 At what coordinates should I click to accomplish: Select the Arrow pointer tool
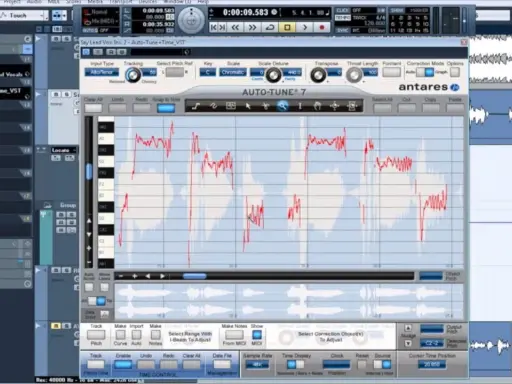pos(248,106)
